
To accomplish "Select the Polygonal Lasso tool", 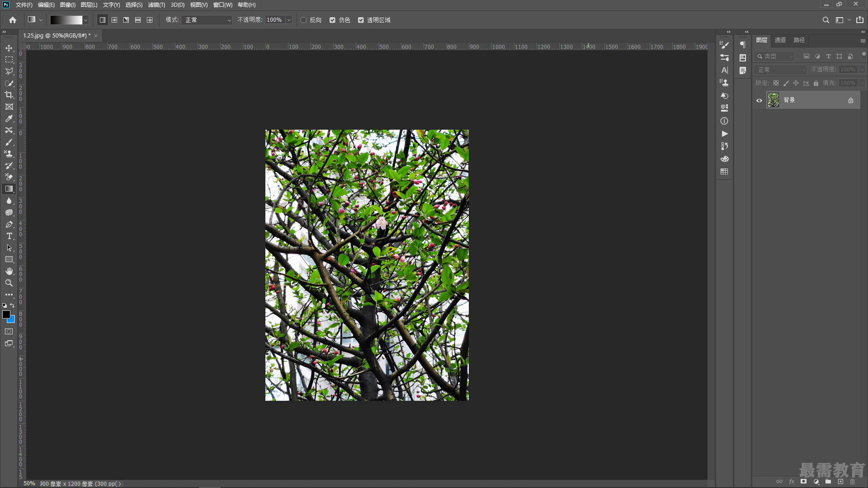I will tap(9, 71).
